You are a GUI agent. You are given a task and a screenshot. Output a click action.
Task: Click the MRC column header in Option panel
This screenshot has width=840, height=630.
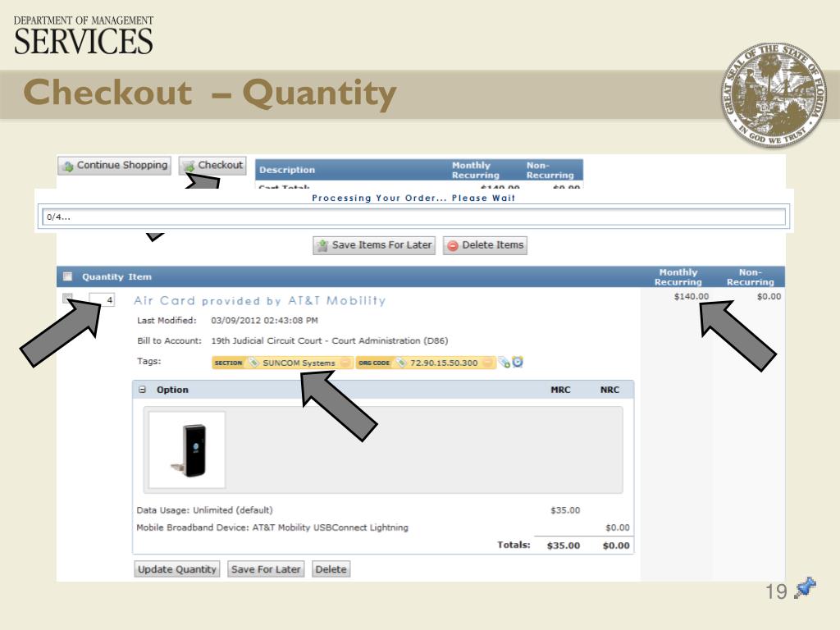[x=560, y=390]
